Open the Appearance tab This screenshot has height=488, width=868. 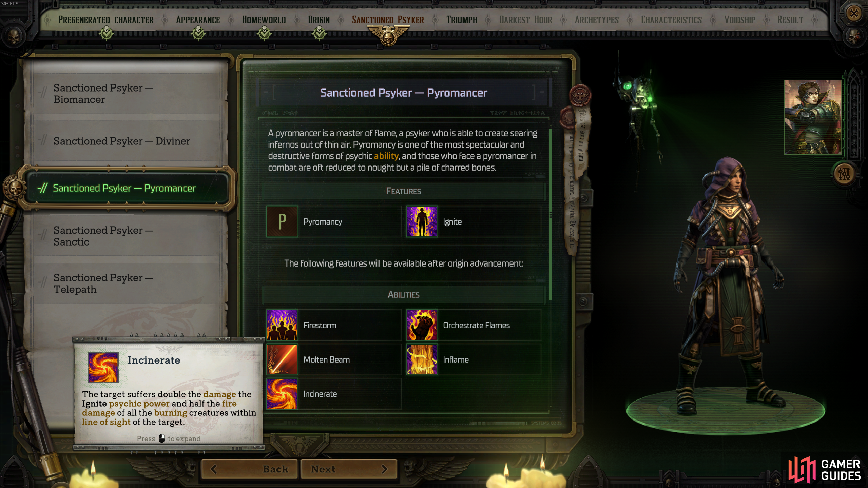(198, 20)
